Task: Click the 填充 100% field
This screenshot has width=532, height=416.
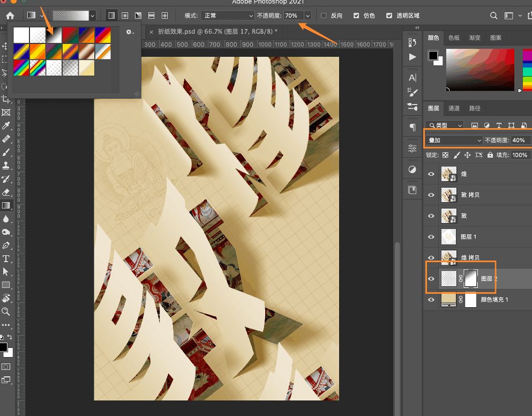Action: click(520, 155)
